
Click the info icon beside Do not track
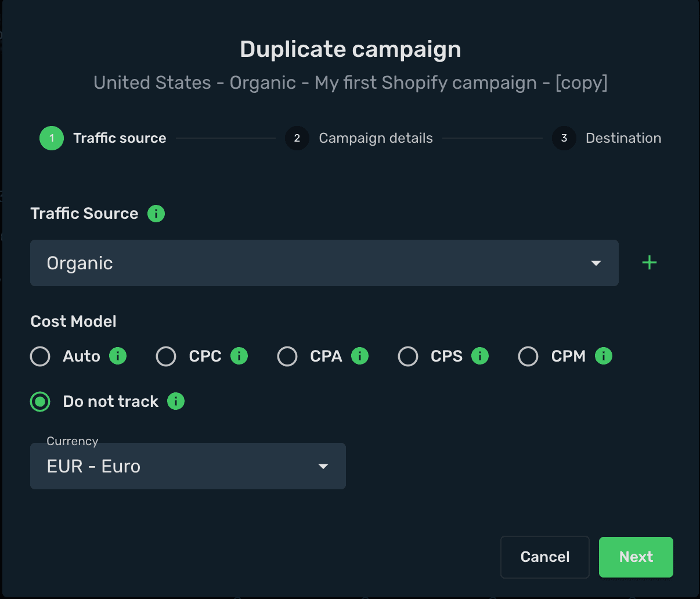176,401
